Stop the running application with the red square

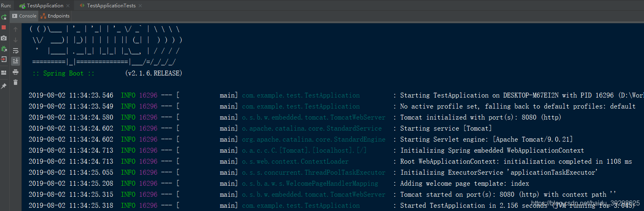click(4, 27)
